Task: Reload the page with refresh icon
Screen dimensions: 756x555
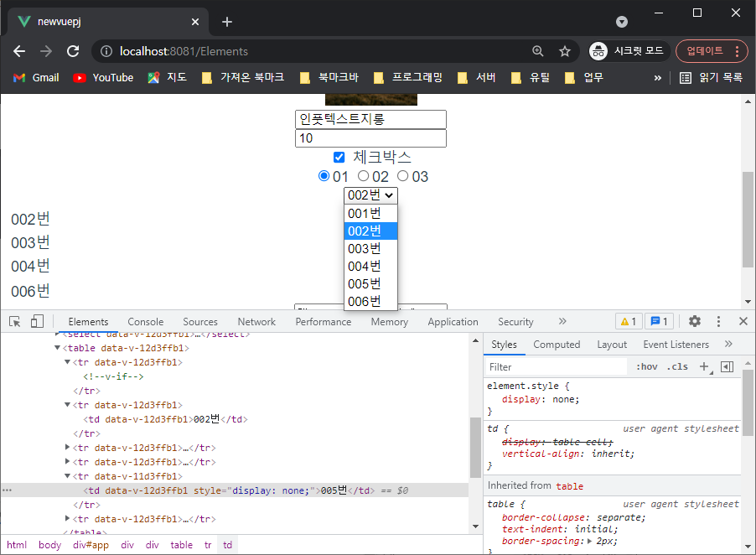Action: click(73, 51)
